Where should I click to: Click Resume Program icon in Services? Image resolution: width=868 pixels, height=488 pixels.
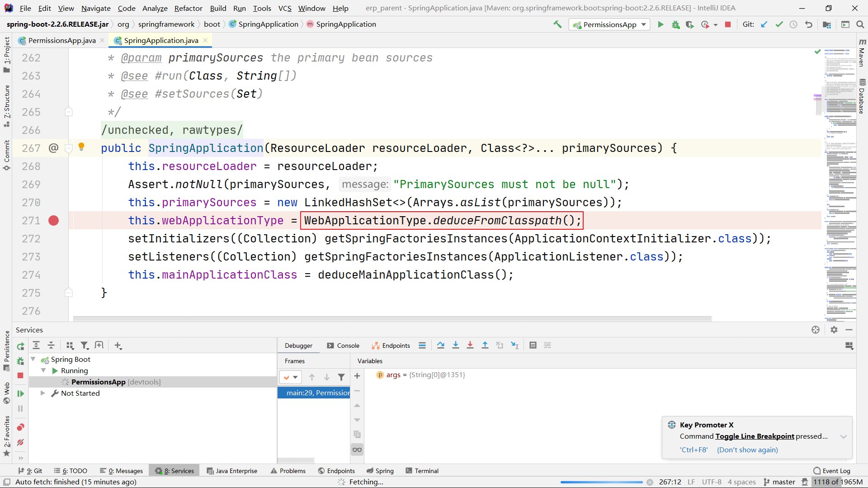(x=20, y=393)
